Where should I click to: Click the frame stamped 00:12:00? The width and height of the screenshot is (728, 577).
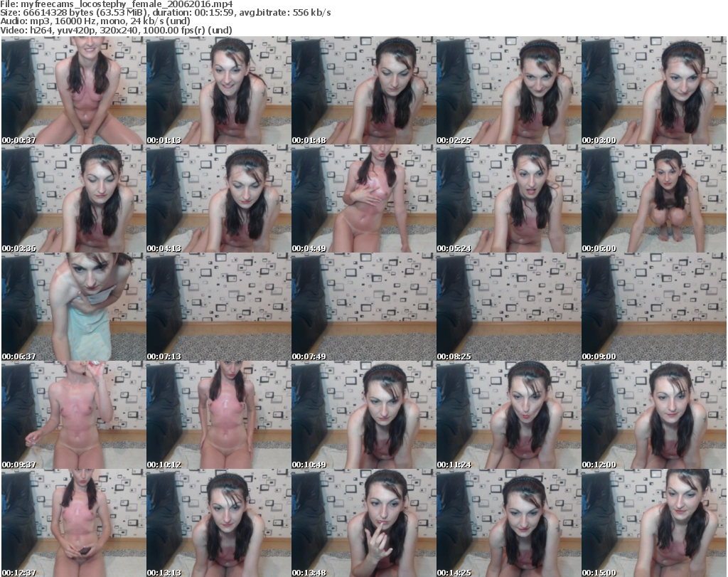653,415
